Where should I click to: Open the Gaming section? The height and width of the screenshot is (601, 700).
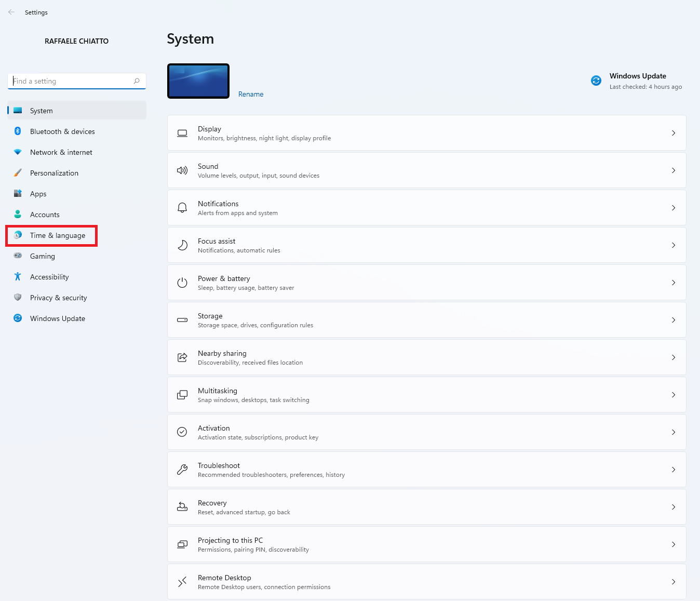click(x=77, y=256)
